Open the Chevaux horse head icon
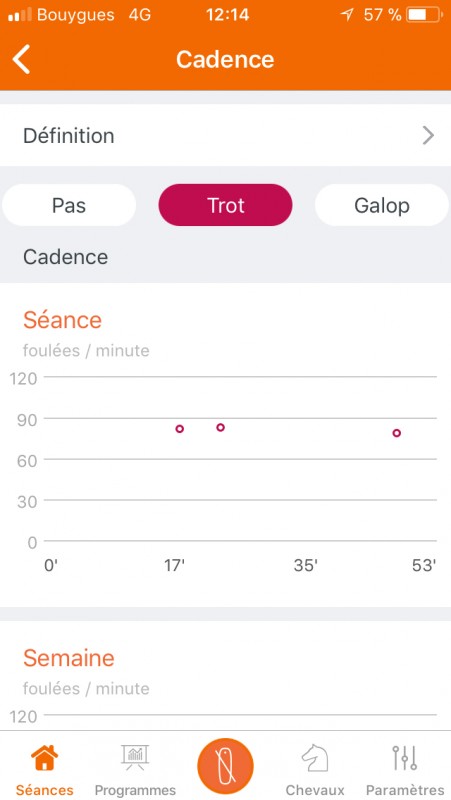Viewport: 451px width, 800px height. click(315, 758)
